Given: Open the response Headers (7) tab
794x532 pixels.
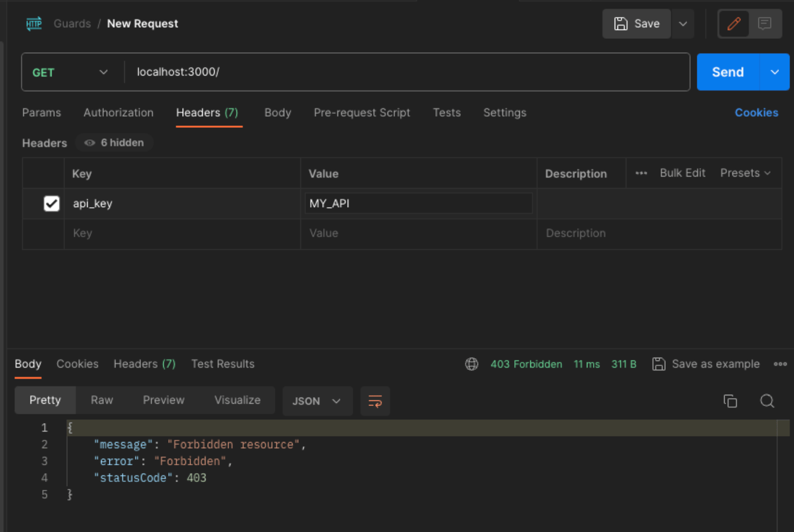Looking at the screenshot, I should pos(144,364).
